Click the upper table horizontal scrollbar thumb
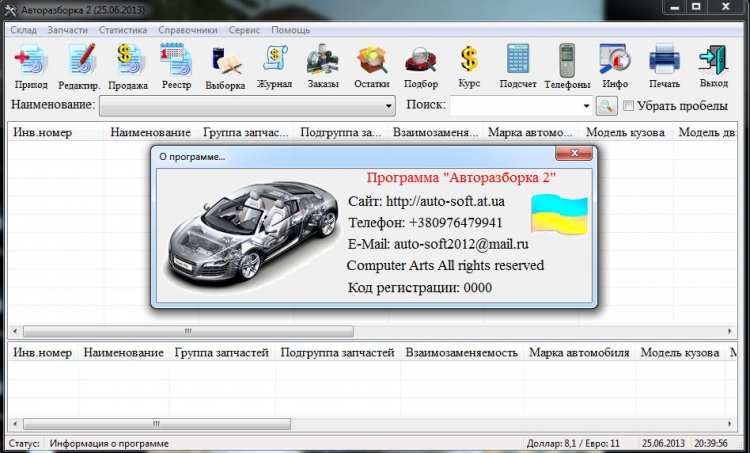This screenshot has width=750, height=453. pos(188,331)
